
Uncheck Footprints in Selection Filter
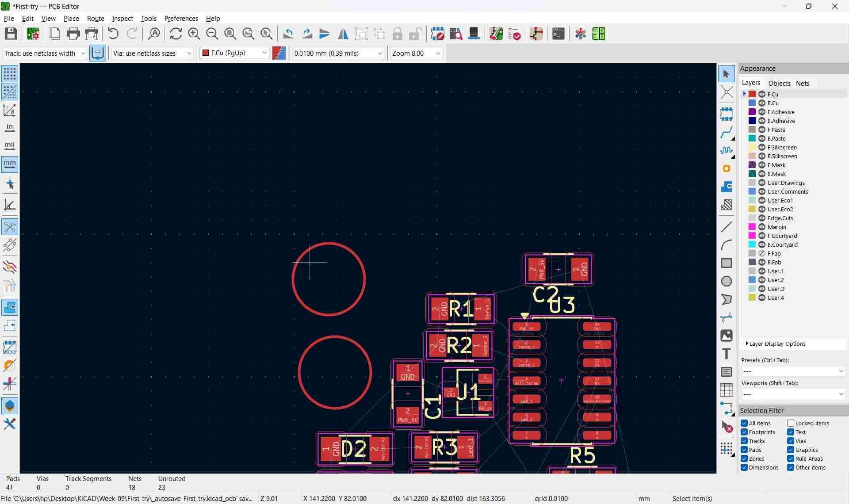click(x=744, y=432)
